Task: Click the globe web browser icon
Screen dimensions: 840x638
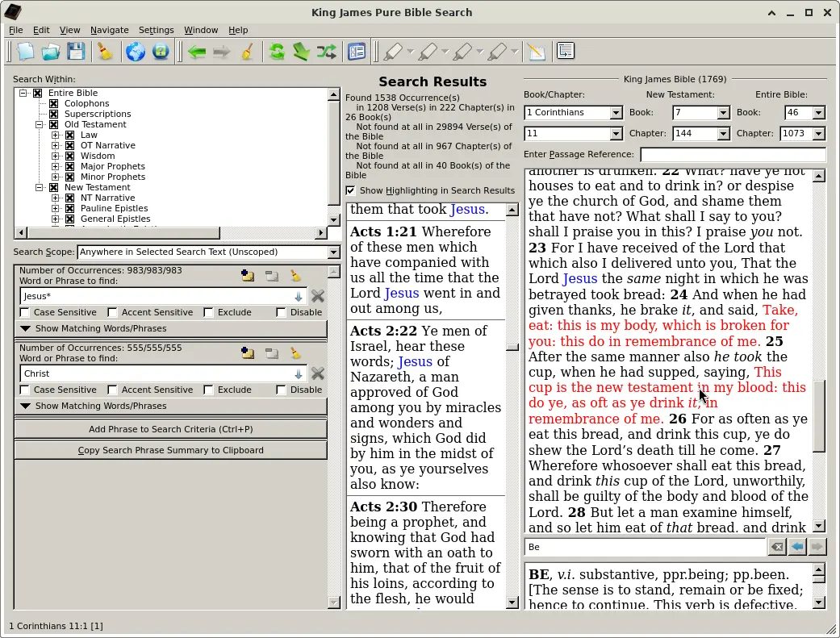Action: [135, 51]
